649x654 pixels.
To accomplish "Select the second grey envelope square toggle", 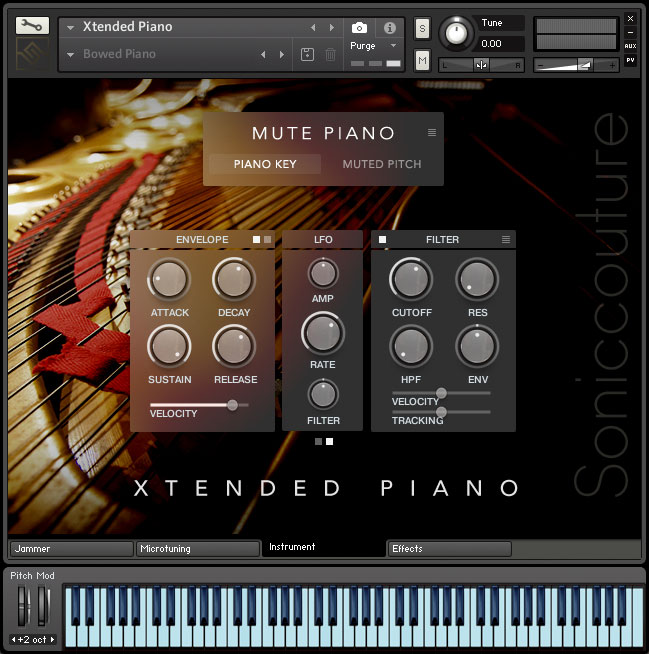I will 267,239.
